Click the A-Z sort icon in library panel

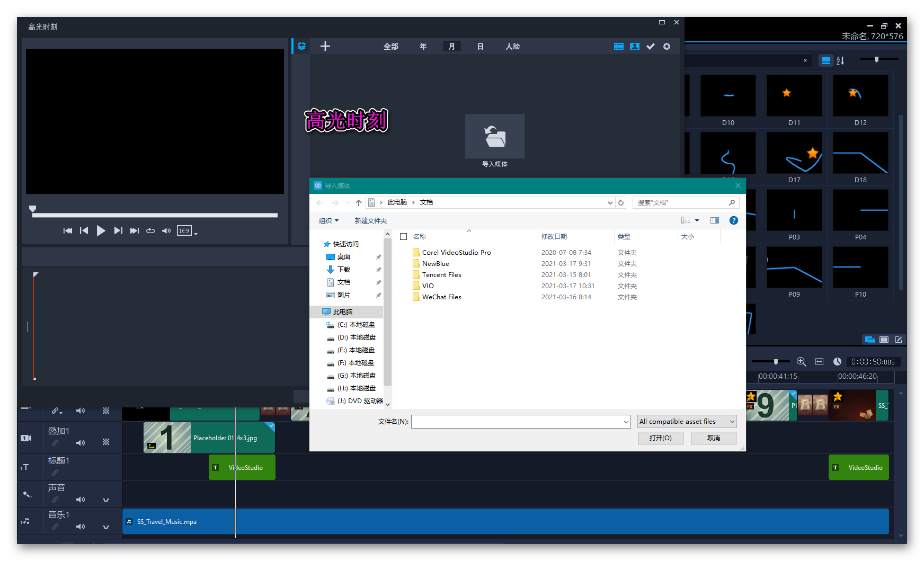[840, 60]
